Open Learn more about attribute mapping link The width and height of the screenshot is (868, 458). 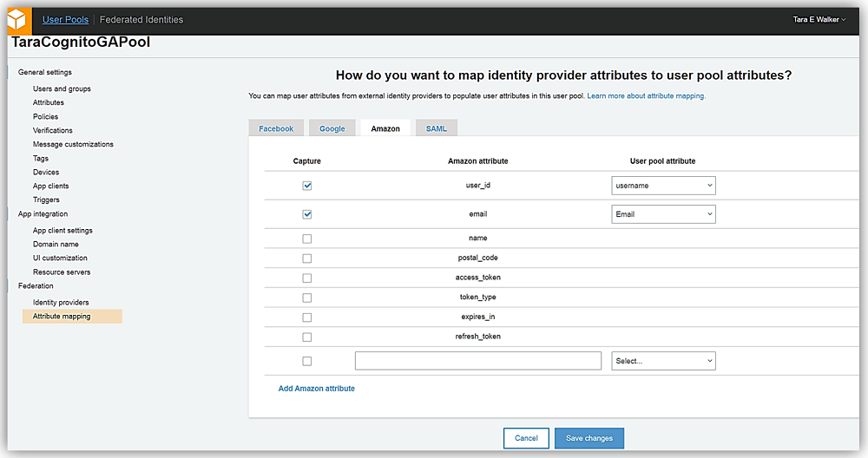[646, 95]
